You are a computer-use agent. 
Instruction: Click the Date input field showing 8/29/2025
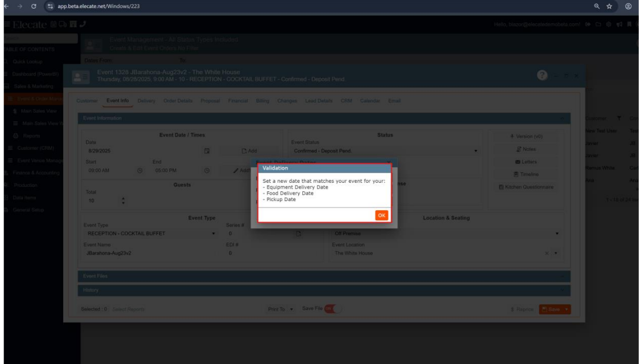(144, 151)
